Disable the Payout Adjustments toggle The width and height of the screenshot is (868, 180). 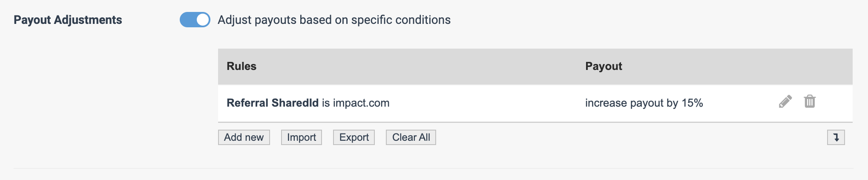[x=195, y=20]
